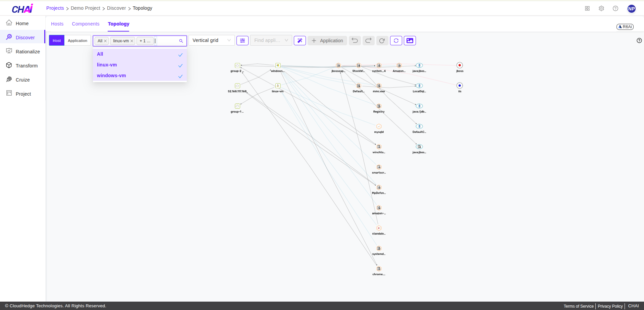This screenshot has height=310, width=644.
Task: Click the redo arrow icon
Action: [368, 40]
